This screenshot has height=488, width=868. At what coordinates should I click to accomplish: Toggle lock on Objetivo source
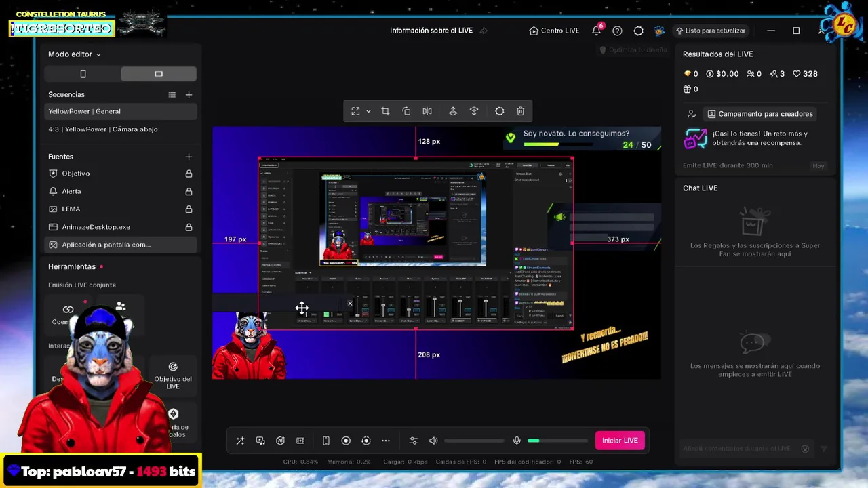(x=189, y=174)
